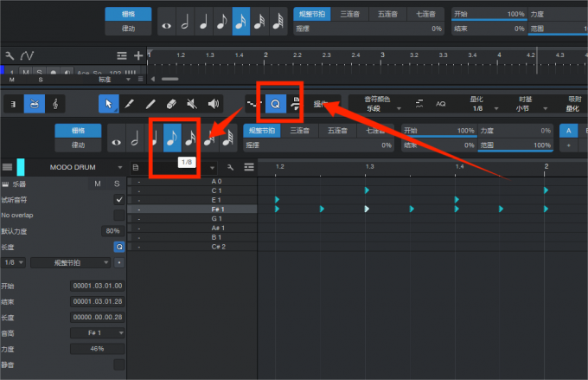Select the 1/64 note in the lower quantize panel
Viewport: 588px width, 380px height.
(x=228, y=138)
